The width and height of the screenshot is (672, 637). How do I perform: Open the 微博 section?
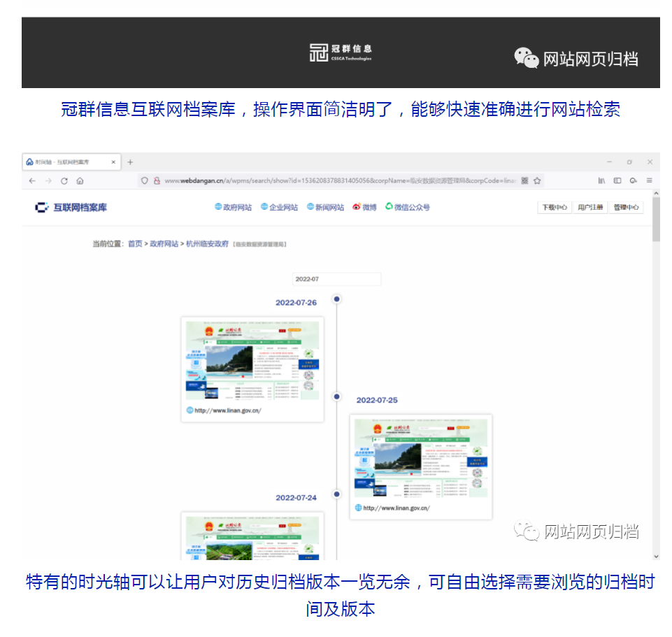(364, 208)
